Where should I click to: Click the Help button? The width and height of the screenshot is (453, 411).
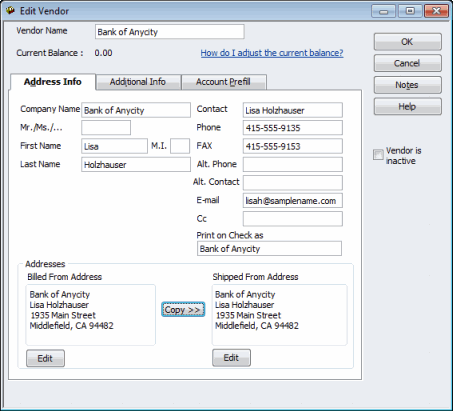click(407, 107)
